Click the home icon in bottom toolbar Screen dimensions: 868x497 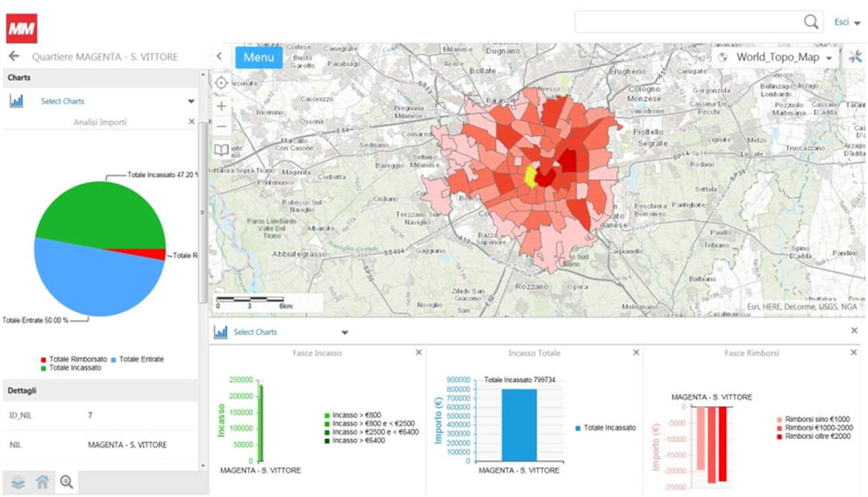point(42,482)
